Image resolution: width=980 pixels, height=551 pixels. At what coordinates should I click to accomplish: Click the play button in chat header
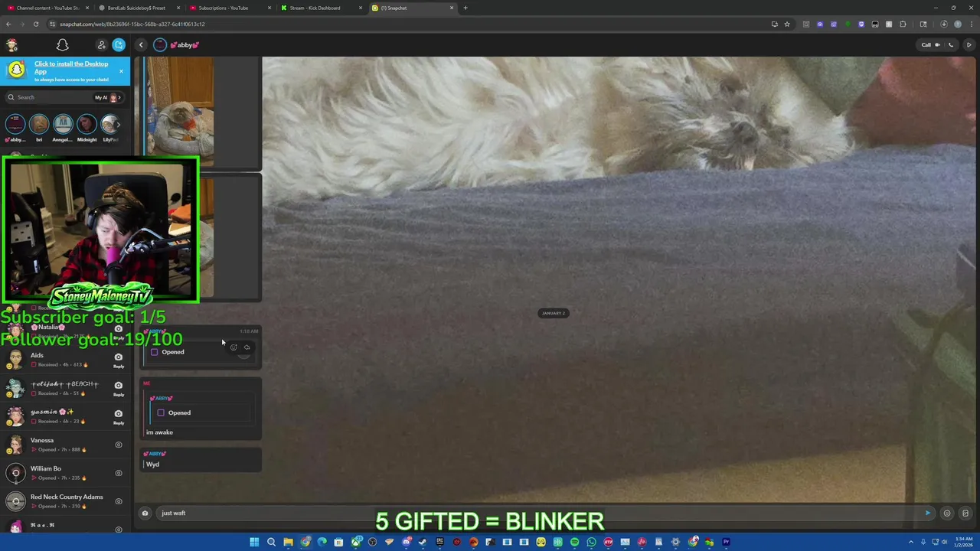(969, 45)
